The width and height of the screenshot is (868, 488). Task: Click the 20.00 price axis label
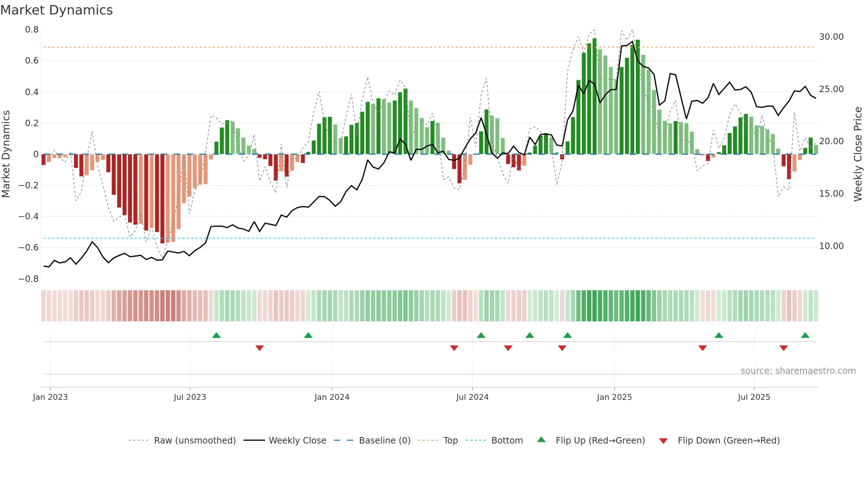(x=831, y=141)
